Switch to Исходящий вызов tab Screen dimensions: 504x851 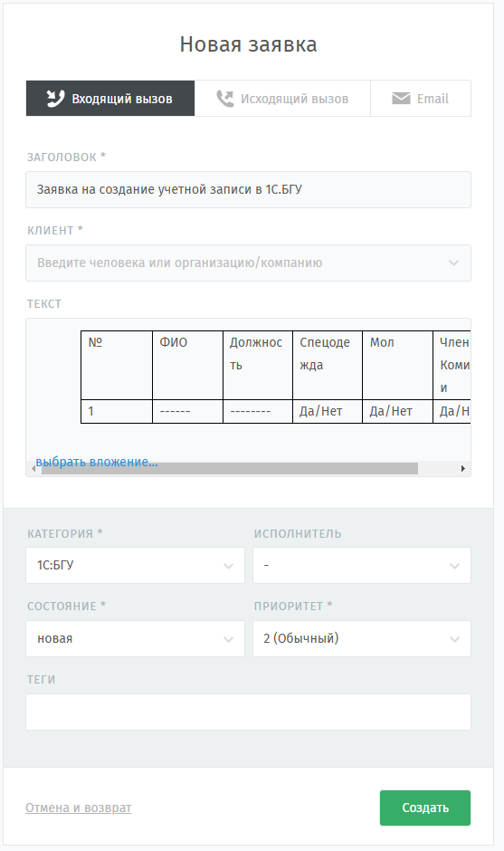282,99
